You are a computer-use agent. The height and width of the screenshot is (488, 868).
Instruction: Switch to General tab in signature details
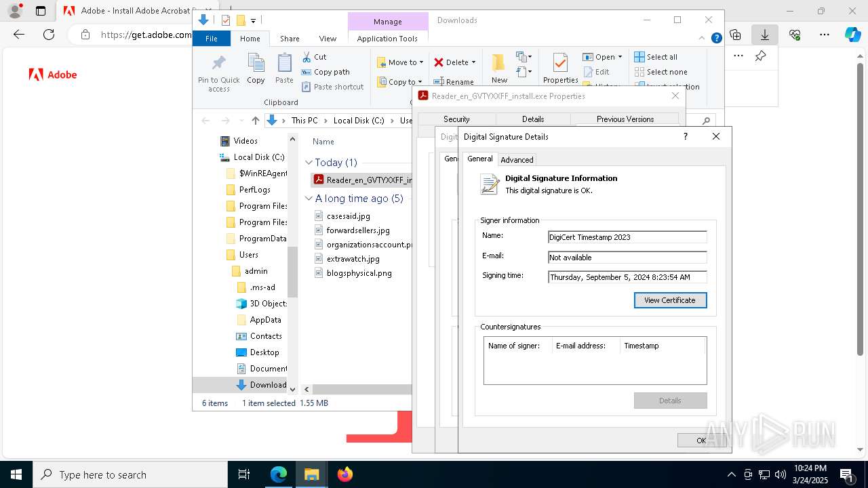tap(479, 159)
